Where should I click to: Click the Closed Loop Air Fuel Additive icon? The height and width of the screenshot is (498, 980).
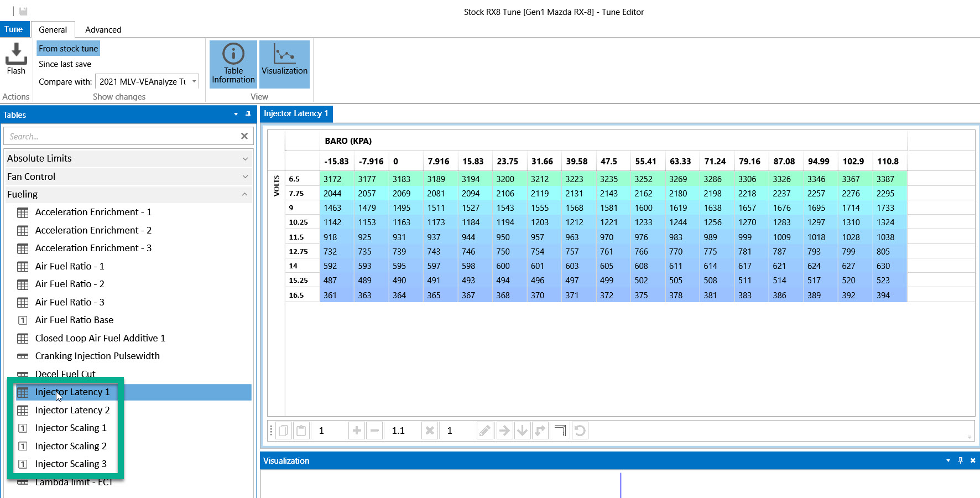pos(23,339)
